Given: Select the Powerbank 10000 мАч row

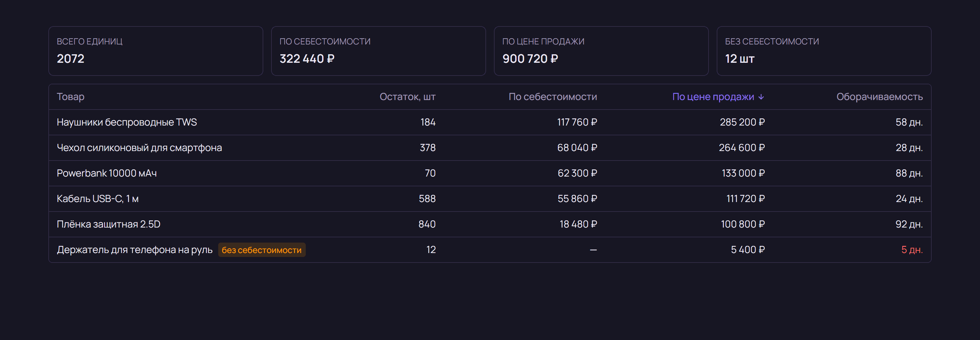Looking at the screenshot, I should point(490,173).
